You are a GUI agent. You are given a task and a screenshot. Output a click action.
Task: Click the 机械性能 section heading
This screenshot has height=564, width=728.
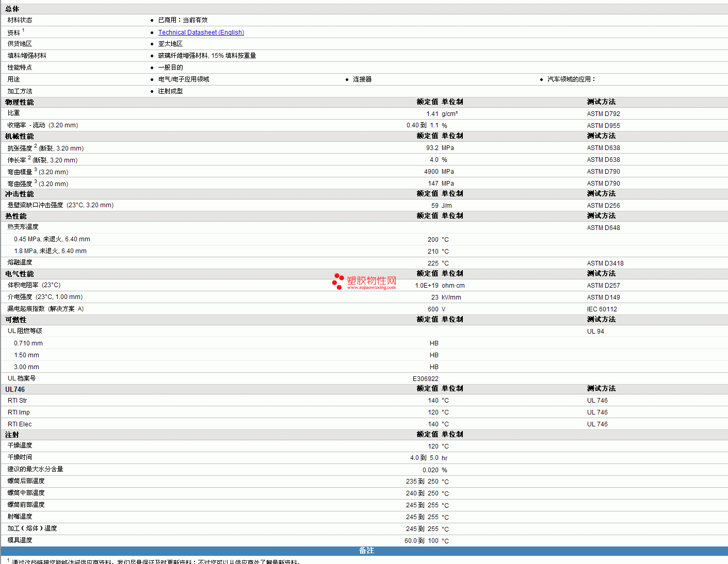pos(20,136)
